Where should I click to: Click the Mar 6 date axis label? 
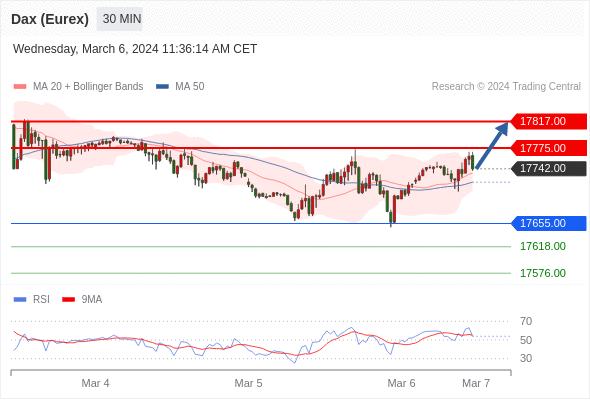click(401, 383)
